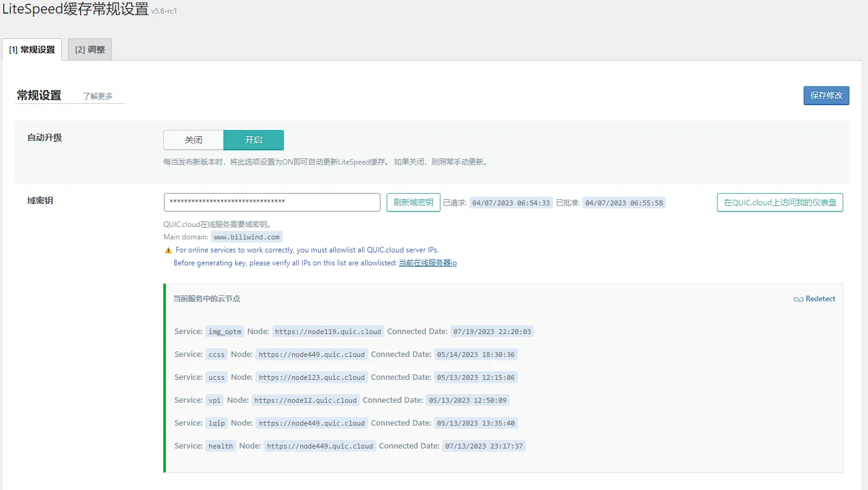Open the 了解更多 link
The width and height of the screenshot is (868, 490).
coord(98,97)
